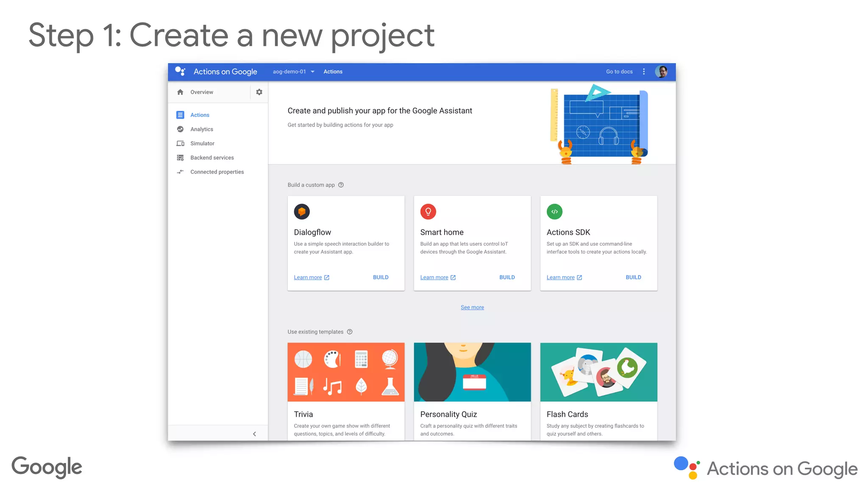Click the Analytics sidebar icon

click(x=180, y=129)
